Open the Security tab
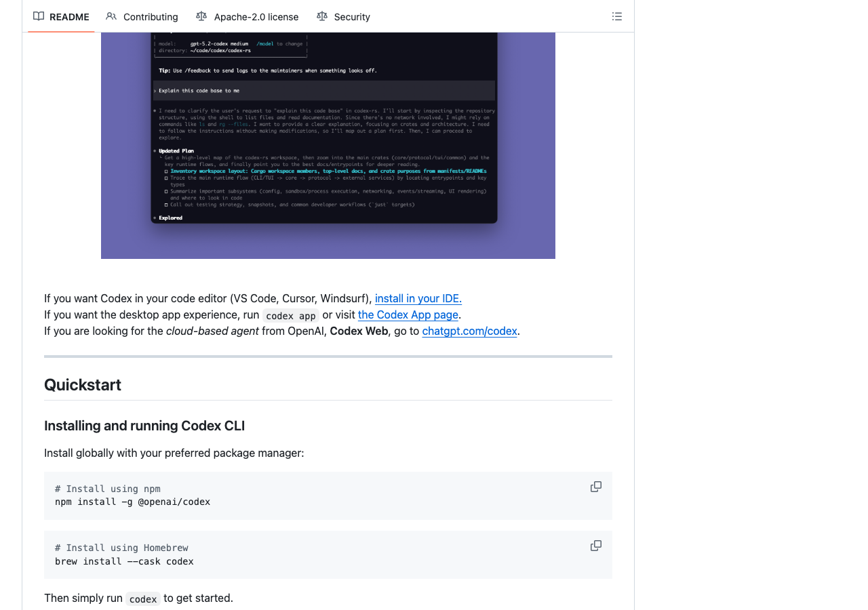The height and width of the screenshot is (610, 868). click(x=352, y=16)
